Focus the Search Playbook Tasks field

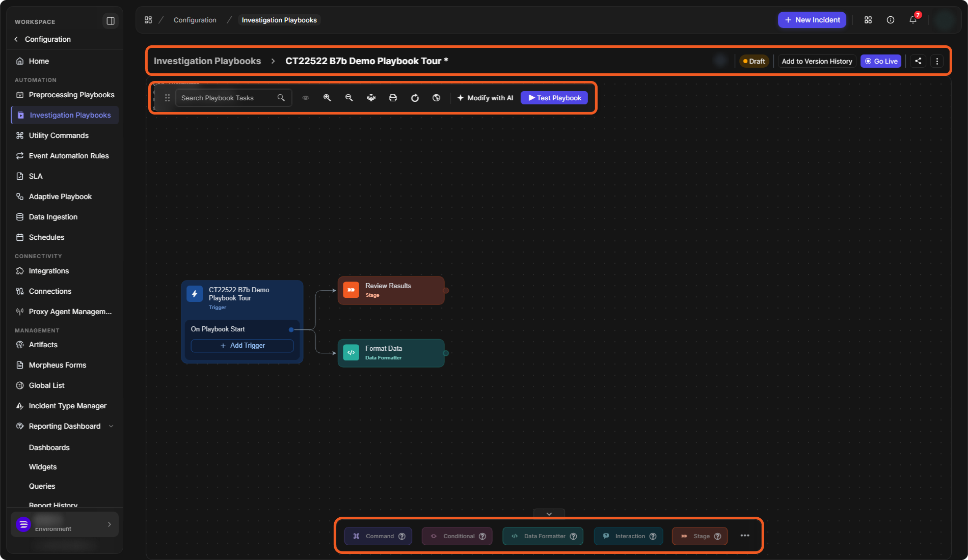233,98
